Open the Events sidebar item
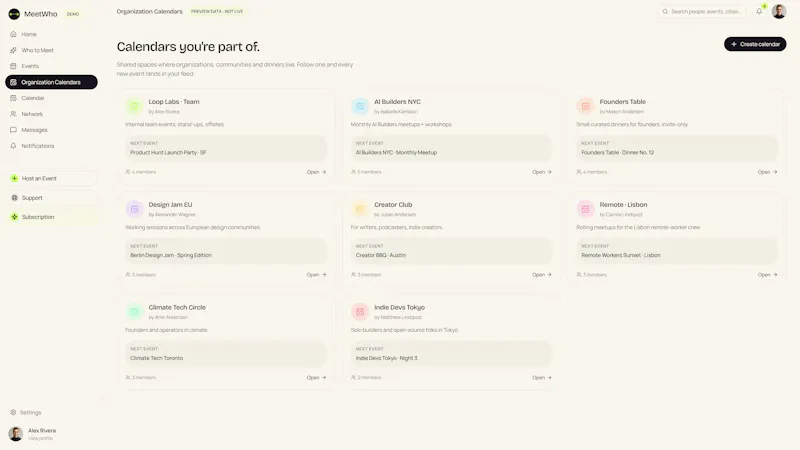 [x=51, y=66]
